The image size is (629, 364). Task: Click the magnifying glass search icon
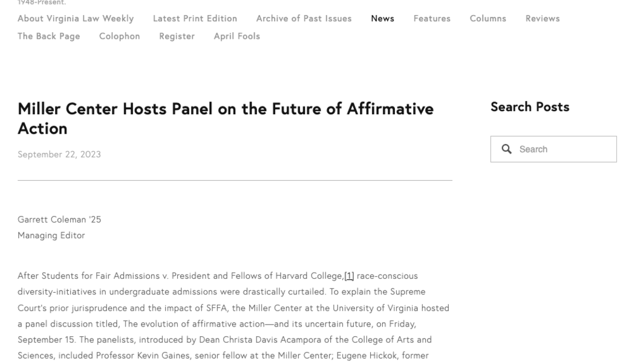[507, 149]
